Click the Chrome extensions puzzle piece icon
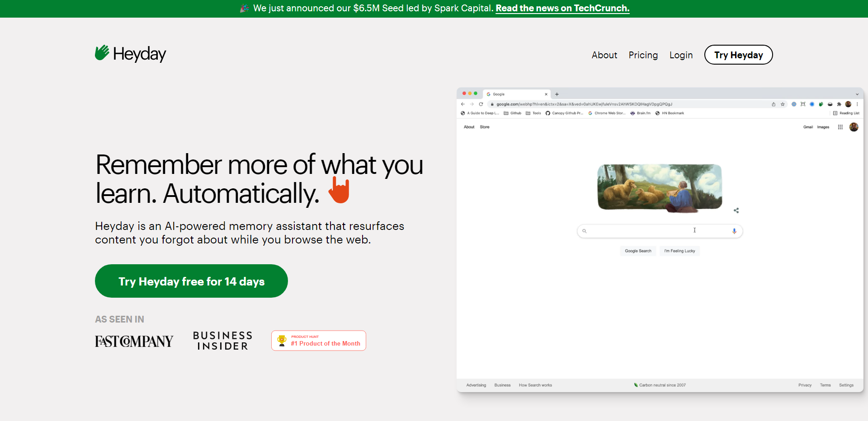The image size is (868, 421). [x=839, y=104]
